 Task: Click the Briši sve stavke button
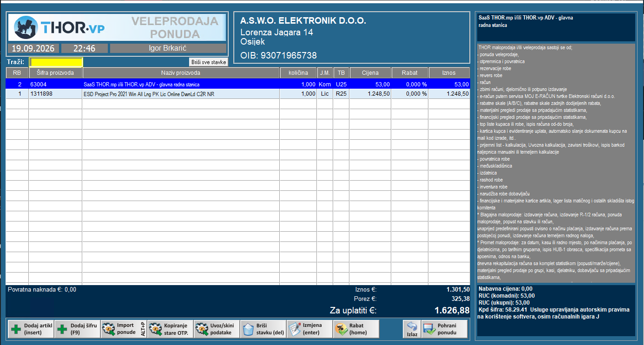209,62
